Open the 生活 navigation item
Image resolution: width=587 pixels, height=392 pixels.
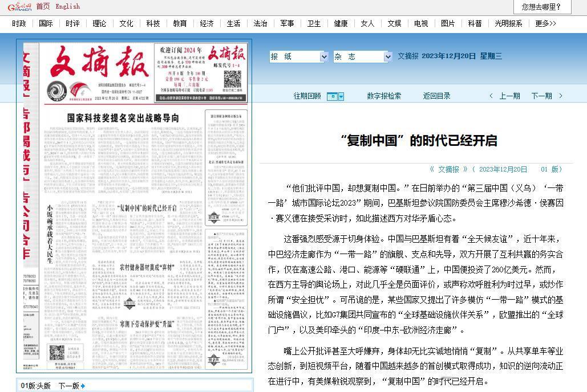(234, 23)
